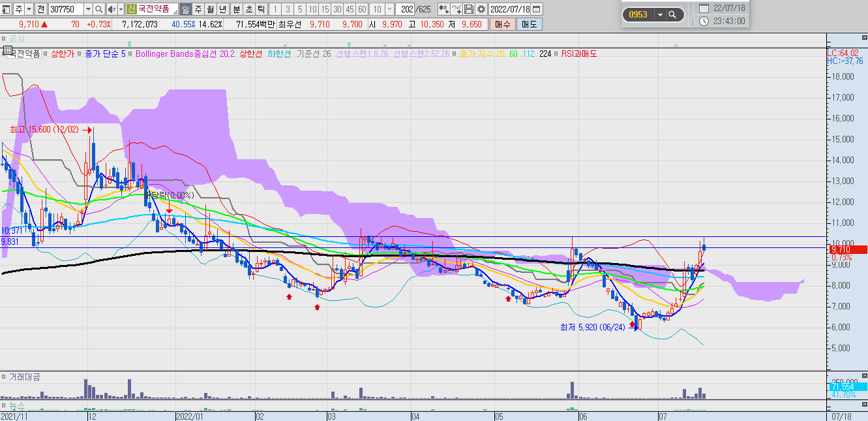Toggle the 공시 disclosure indicator box
This screenshot has height=421, width=868.
5,39
